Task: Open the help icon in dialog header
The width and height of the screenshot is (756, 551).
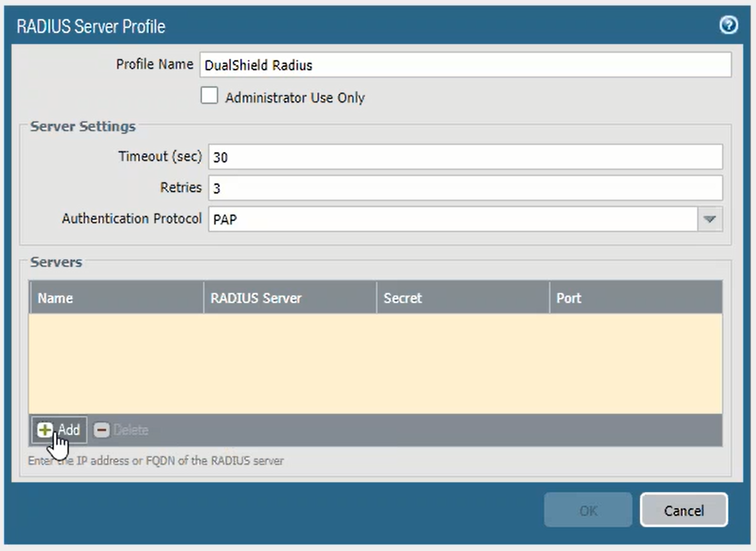Action: click(x=729, y=26)
